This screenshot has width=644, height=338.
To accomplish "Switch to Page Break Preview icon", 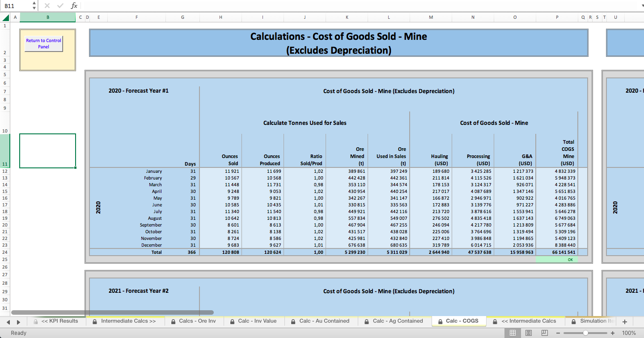I will coord(544,333).
